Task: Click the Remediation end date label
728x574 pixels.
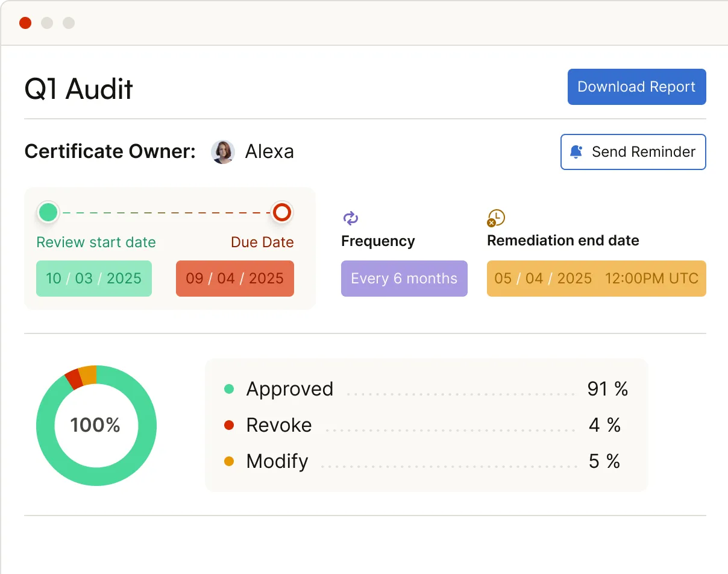Action: point(563,241)
